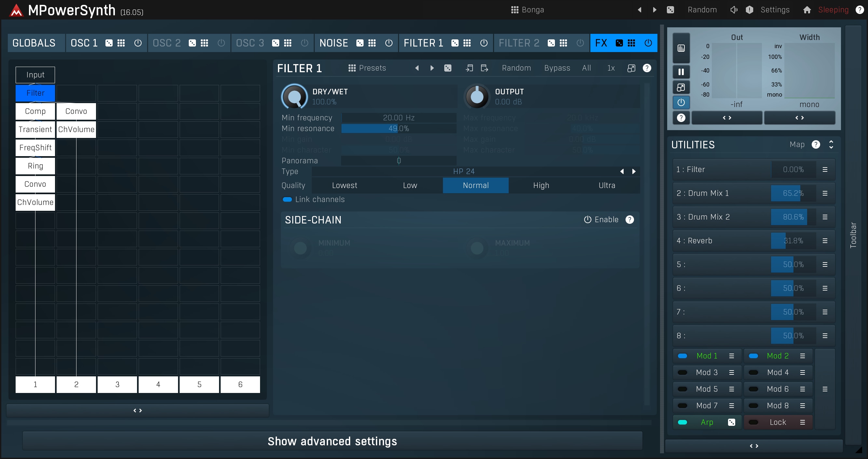Open the Mod 1 menu icon
This screenshot has height=459, width=868.
coord(732,356)
